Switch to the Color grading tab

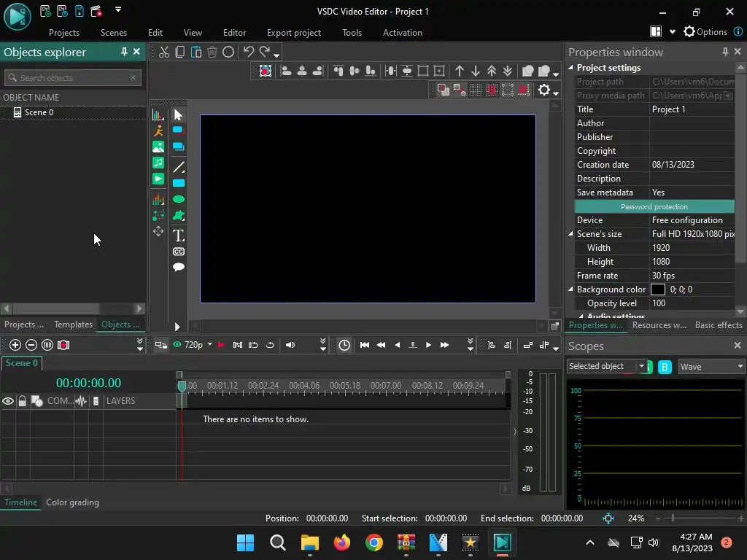tap(72, 502)
